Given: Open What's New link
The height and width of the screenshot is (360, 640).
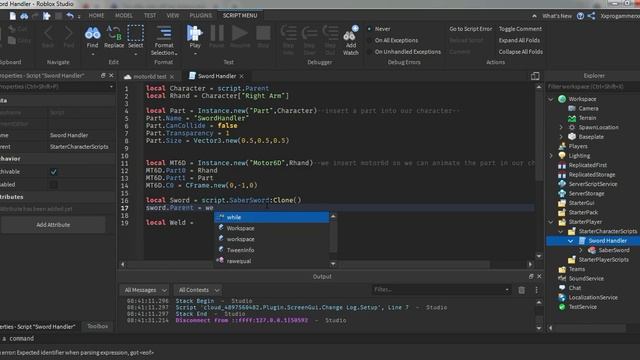Looking at the screenshot, I should [x=557, y=16].
